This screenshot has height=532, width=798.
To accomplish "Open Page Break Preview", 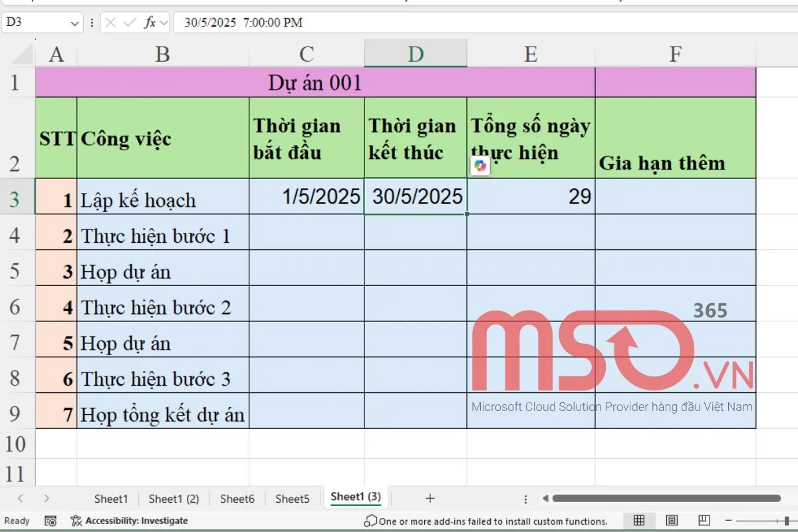I will (x=704, y=521).
